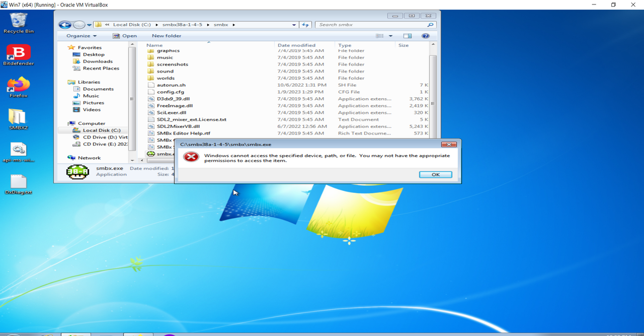The width and height of the screenshot is (644, 336).
Task: Click the Explorer forward arrow button
Action: 79,25
